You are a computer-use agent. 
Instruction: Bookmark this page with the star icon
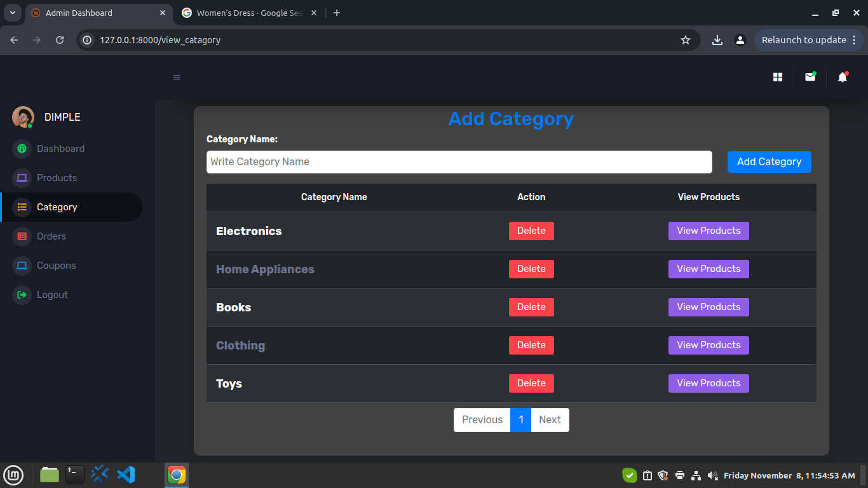pos(686,40)
